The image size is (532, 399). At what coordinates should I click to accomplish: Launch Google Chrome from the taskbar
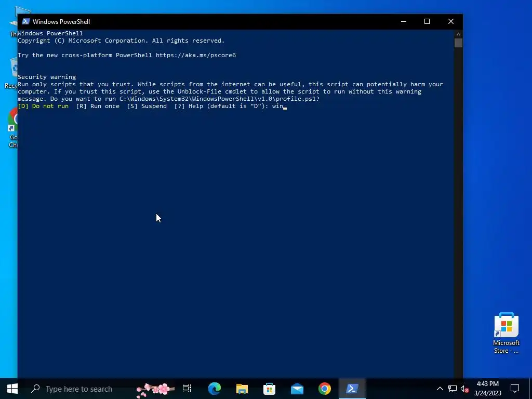(324, 389)
